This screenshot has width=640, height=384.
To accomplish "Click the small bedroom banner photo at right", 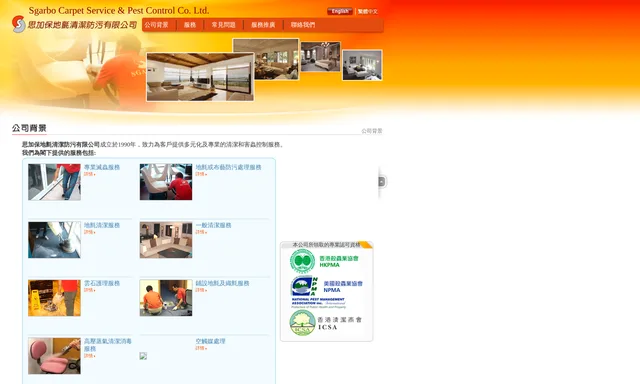I will click(x=362, y=65).
